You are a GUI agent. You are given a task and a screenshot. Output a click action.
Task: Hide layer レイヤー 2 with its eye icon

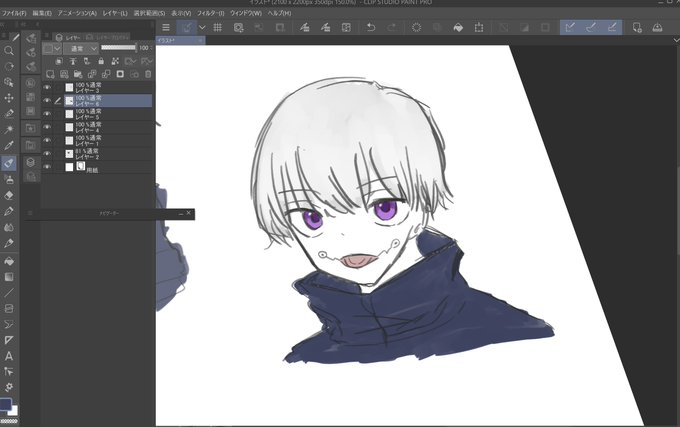pos(47,153)
